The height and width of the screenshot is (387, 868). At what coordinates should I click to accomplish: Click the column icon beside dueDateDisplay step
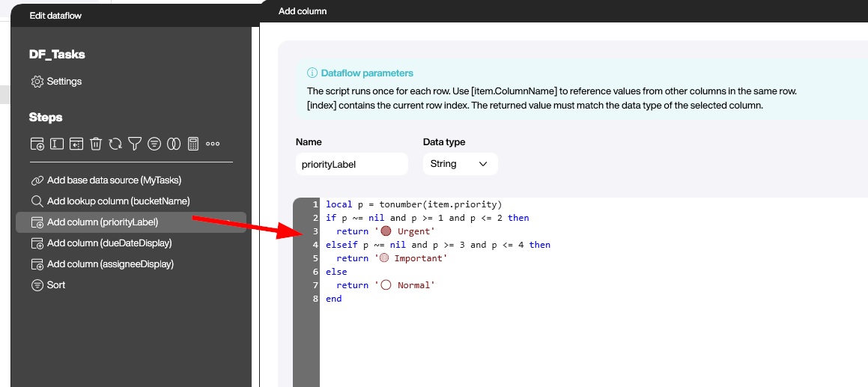[x=37, y=243]
